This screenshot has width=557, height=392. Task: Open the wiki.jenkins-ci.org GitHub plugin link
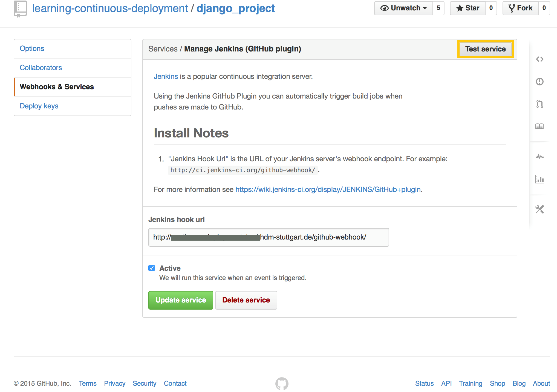(x=328, y=189)
